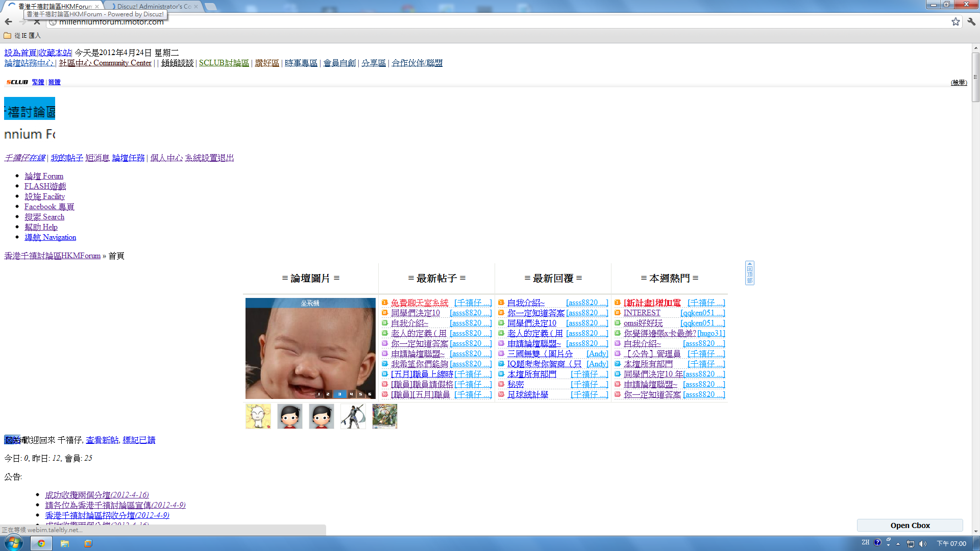
Task: Open the 搜索 Search menu item
Action: (44, 217)
